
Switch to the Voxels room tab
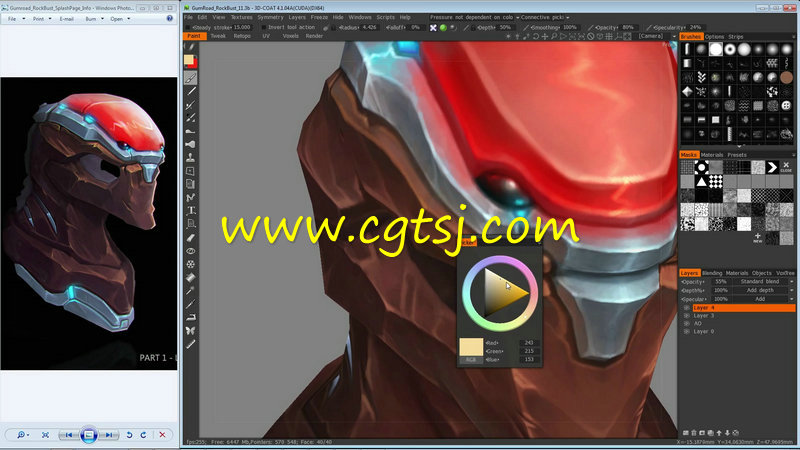pos(290,36)
